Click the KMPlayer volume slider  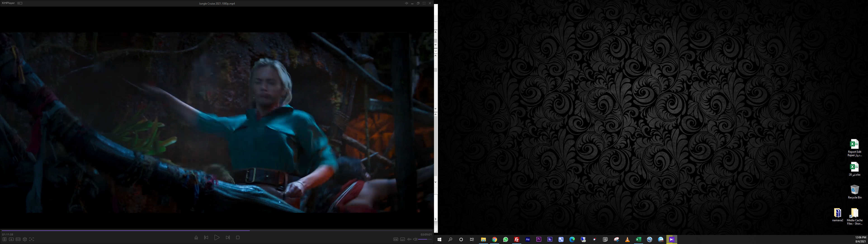(x=425, y=239)
